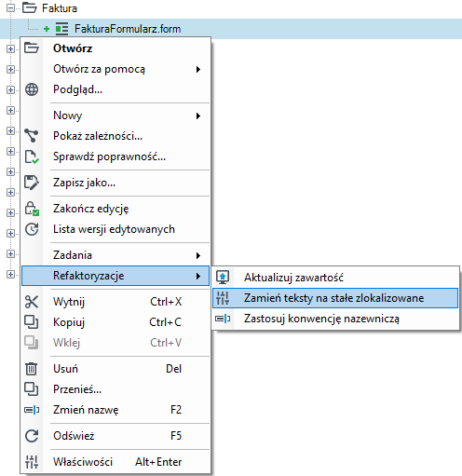Click the trash can icon for Usuń
The width and height of the screenshot is (462, 476).
pyautogui.click(x=32, y=369)
